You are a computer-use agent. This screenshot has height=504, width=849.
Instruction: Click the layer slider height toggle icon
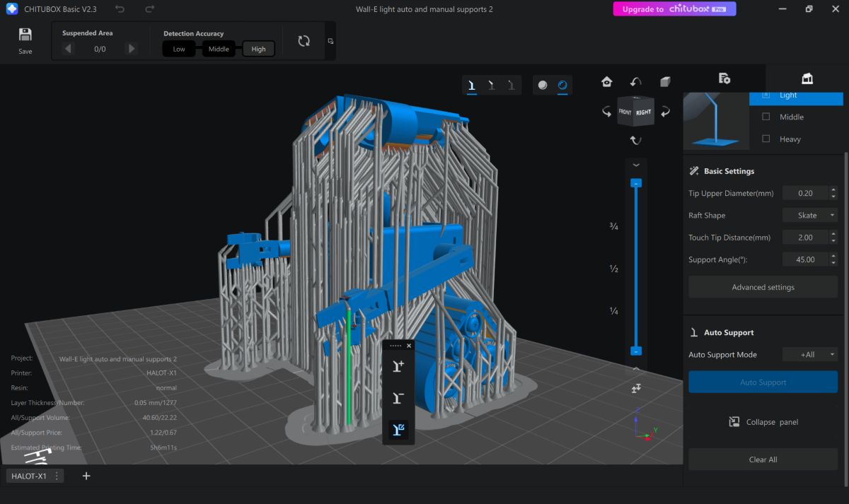pyautogui.click(x=635, y=388)
